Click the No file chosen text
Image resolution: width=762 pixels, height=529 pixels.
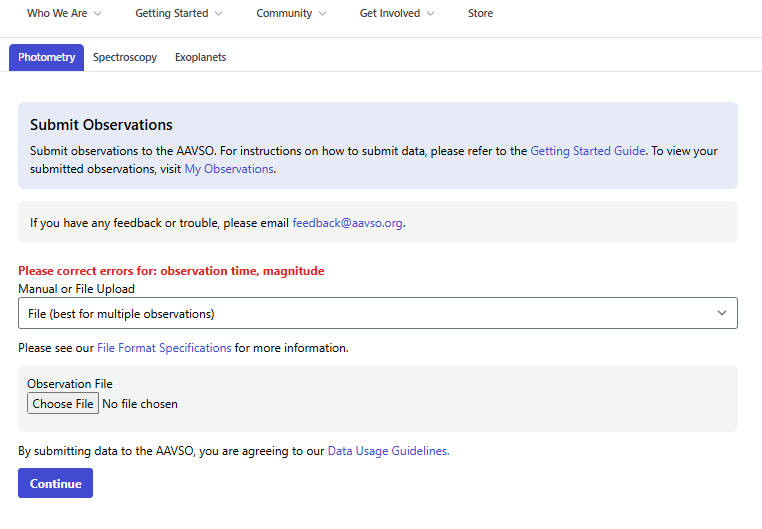(x=140, y=404)
